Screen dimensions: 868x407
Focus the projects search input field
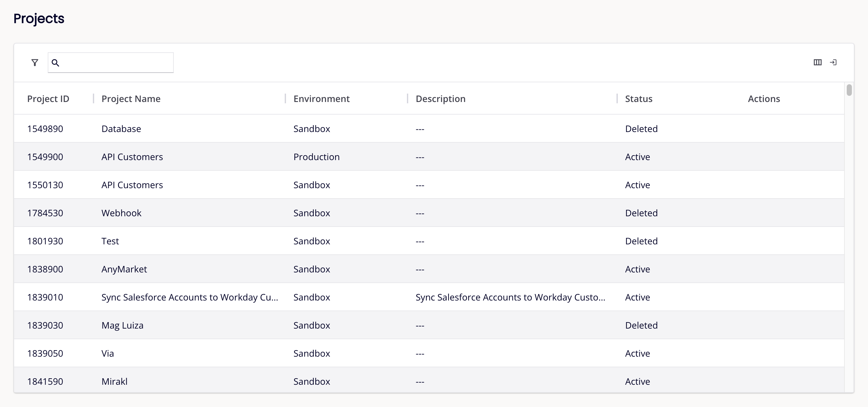tap(111, 62)
